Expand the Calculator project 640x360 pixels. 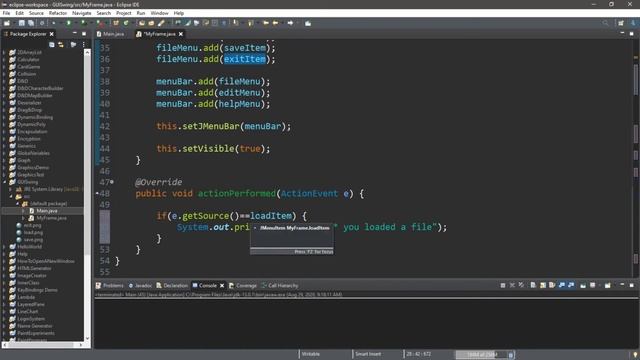click(4, 60)
